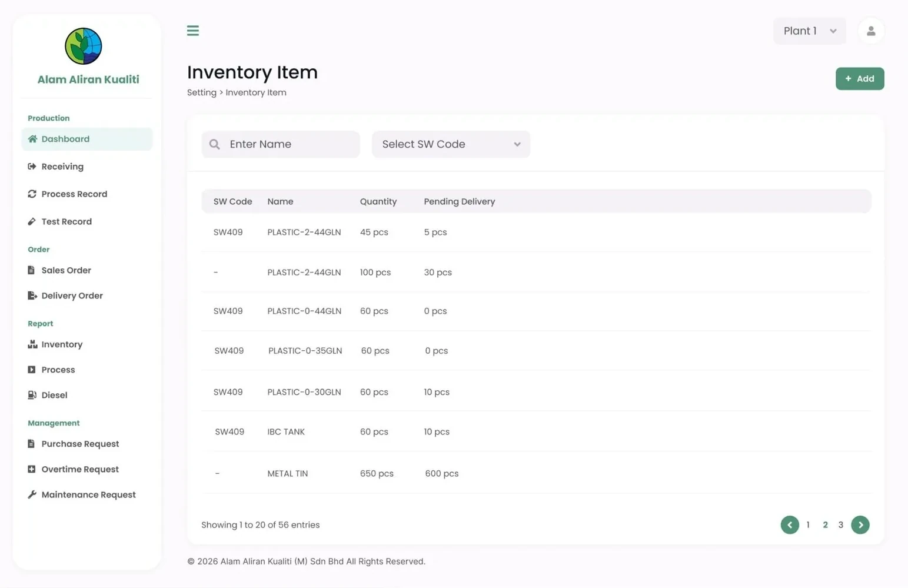Open page 3 of the entries
The width and height of the screenshot is (908, 588).
pyautogui.click(x=841, y=524)
